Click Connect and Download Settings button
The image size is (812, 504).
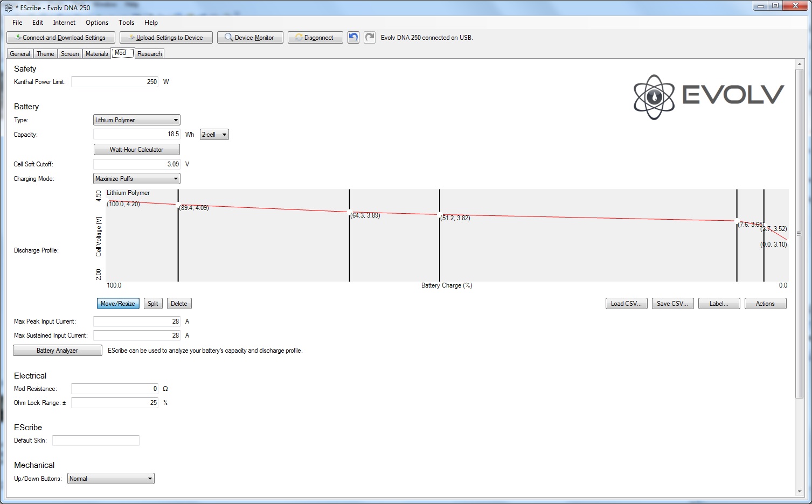[61, 38]
